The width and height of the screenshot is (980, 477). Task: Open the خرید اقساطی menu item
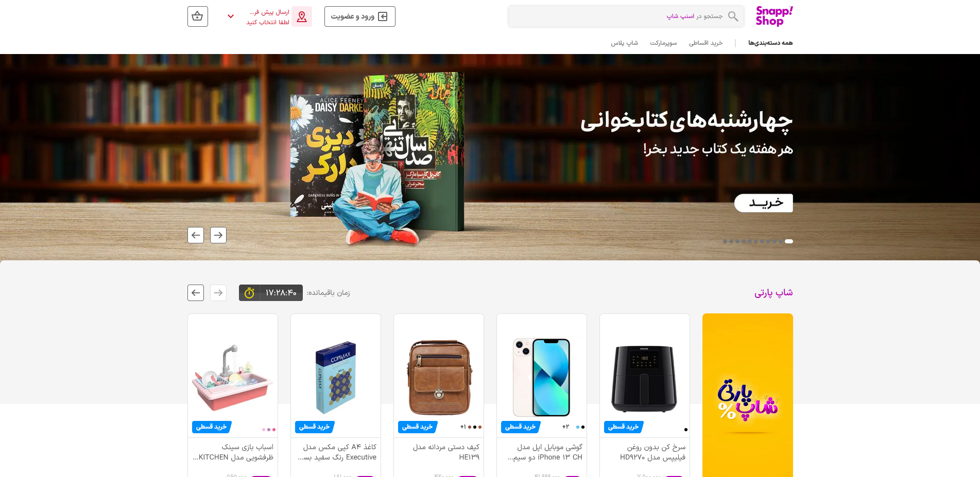[706, 43]
